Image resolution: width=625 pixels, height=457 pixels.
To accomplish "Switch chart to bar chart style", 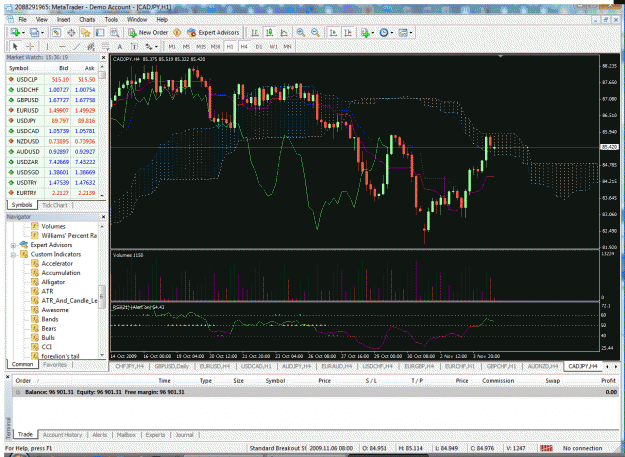I will [x=255, y=33].
